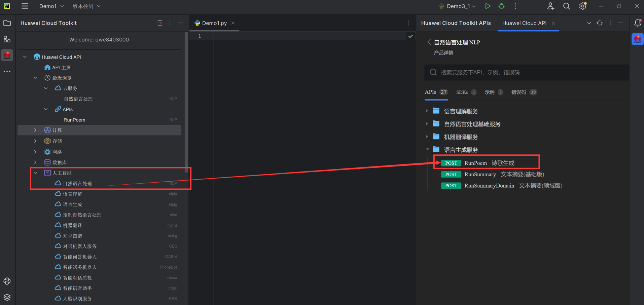The width and height of the screenshot is (644, 305).
Task: Click the 搜索云服务下API search field
Action: (x=527, y=72)
